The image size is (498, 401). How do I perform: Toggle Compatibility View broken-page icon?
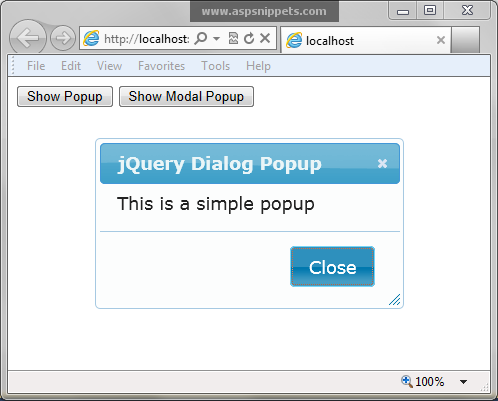233,38
